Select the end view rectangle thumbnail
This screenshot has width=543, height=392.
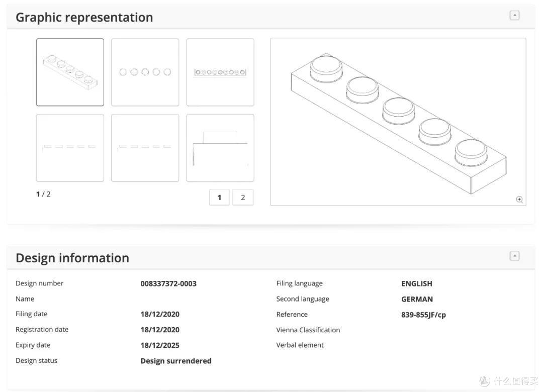click(220, 148)
